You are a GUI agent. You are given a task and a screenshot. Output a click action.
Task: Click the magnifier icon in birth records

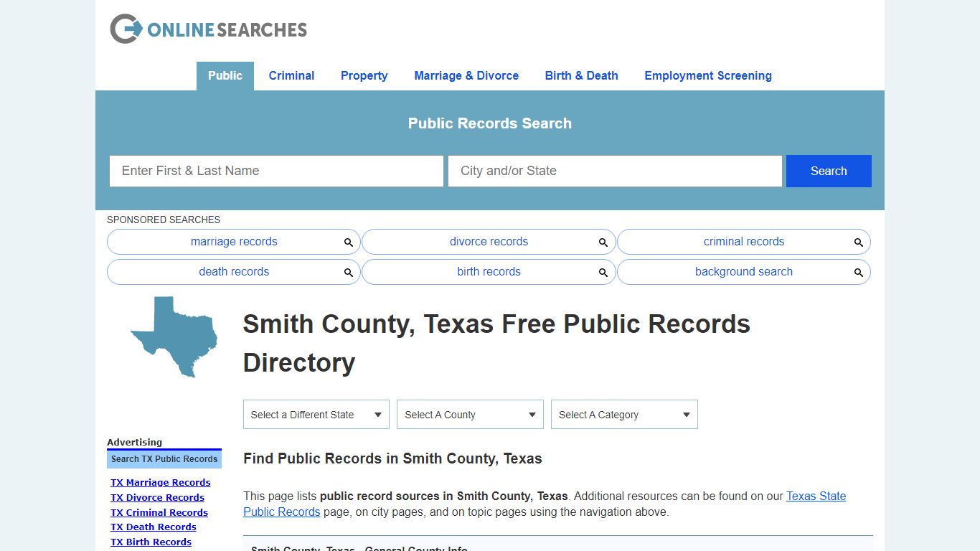(603, 273)
